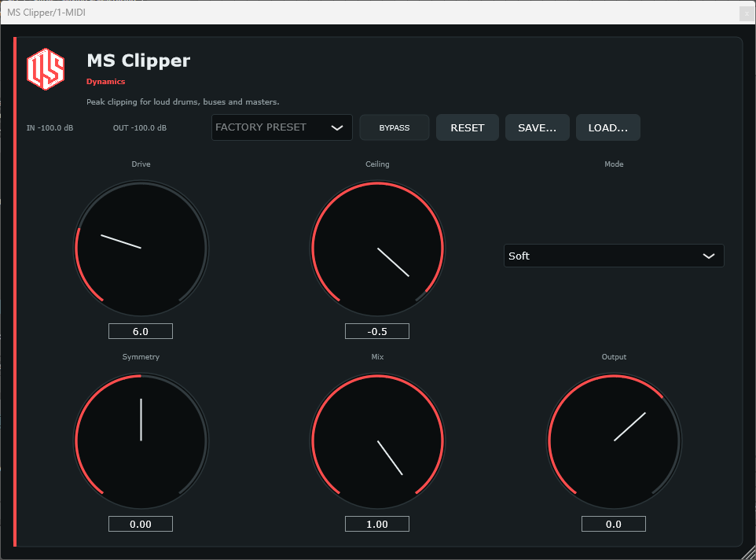Click the Mix label

click(x=377, y=357)
